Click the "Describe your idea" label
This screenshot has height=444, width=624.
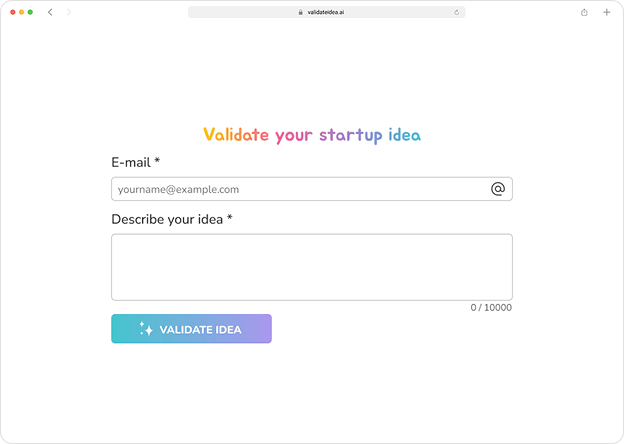[x=167, y=219]
